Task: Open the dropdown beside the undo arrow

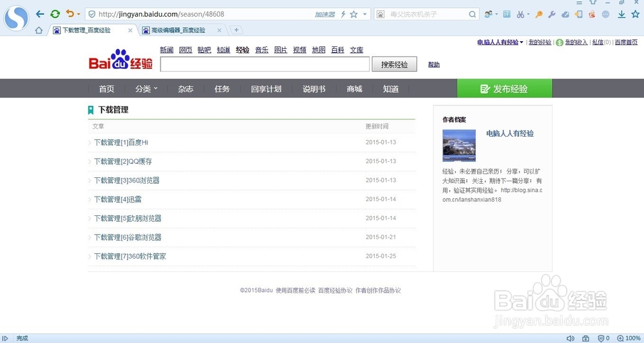Action: 79,14
